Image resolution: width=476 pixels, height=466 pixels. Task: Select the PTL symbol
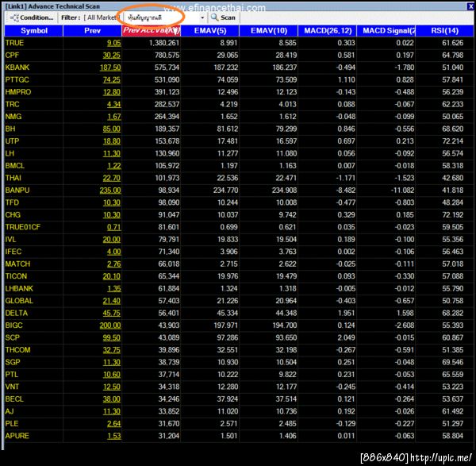(12, 375)
